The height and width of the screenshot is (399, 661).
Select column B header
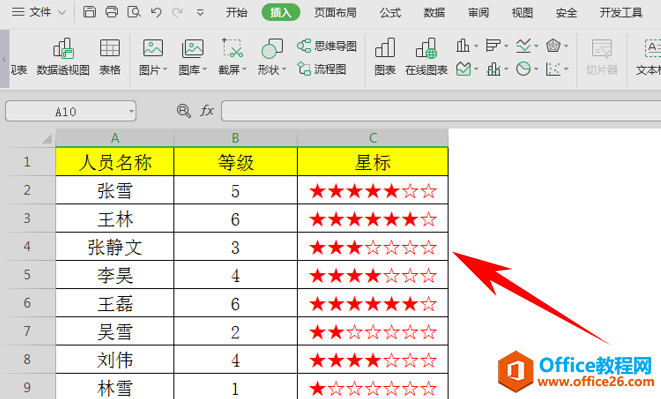click(x=236, y=138)
